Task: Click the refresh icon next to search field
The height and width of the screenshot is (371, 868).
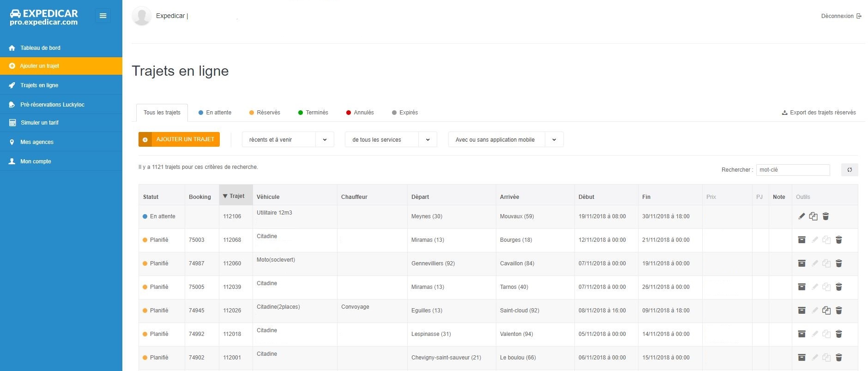Action: pyautogui.click(x=850, y=170)
